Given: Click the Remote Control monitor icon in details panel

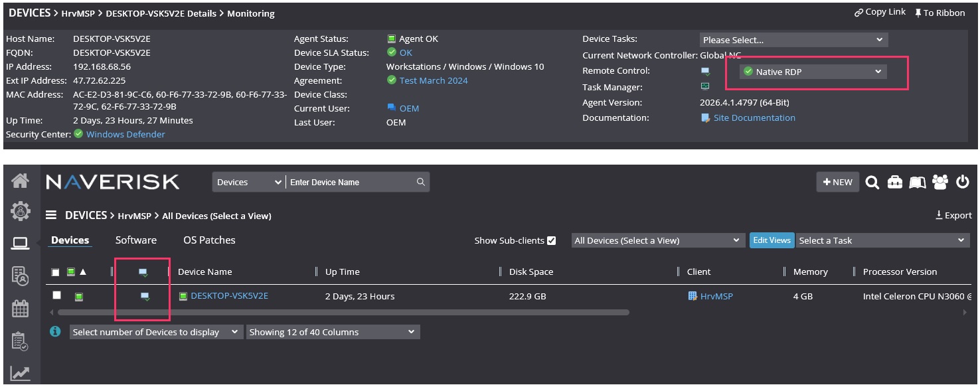Looking at the screenshot, I should pos(705,71).
